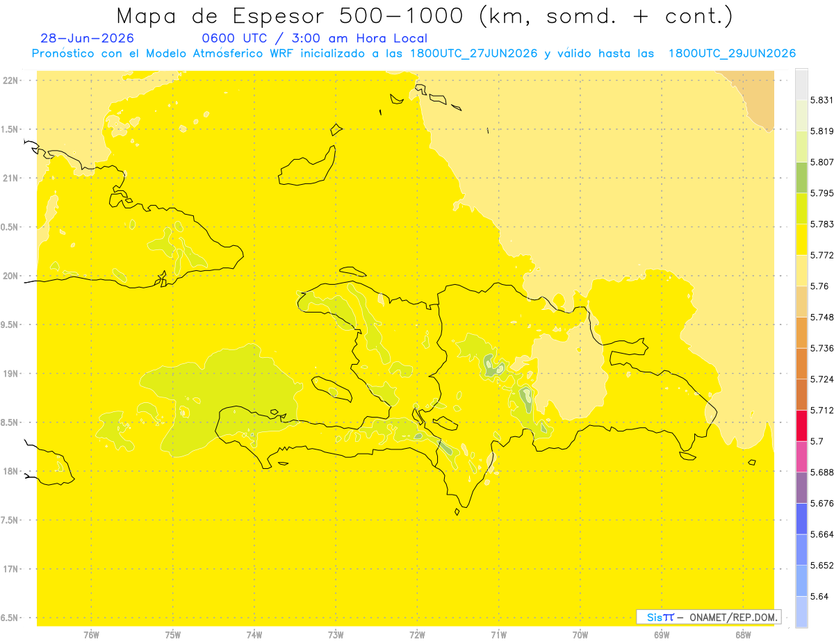This screenshot has width=834, height=644.
Task: Click the orange legend band between 5.748 and 5.736
Action: point(801,332)
